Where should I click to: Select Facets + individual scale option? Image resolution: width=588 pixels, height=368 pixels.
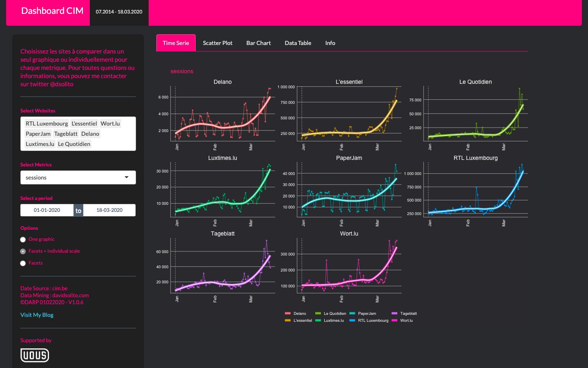23,251
